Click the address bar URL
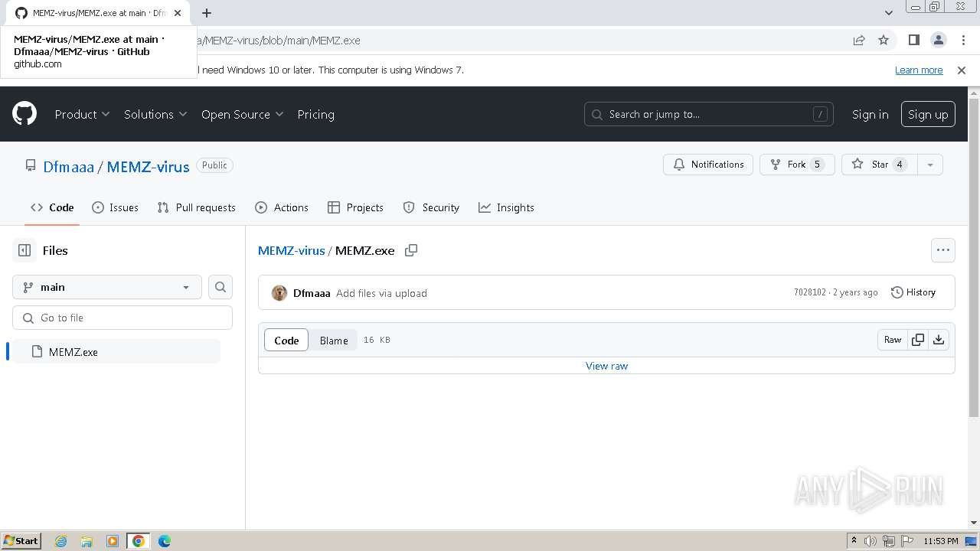Screen dimensions: 980x551 pyautogui.click(x=279, y=41)
